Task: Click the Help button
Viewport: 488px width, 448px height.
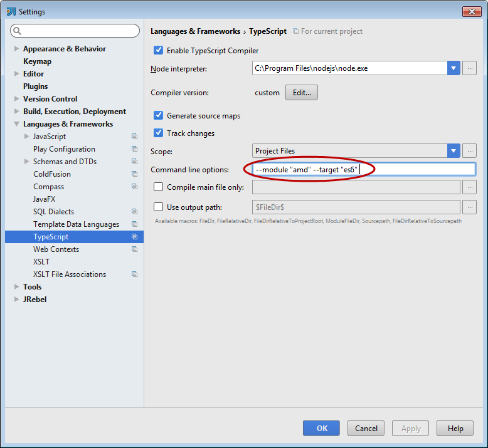Action: pos(455,429)
